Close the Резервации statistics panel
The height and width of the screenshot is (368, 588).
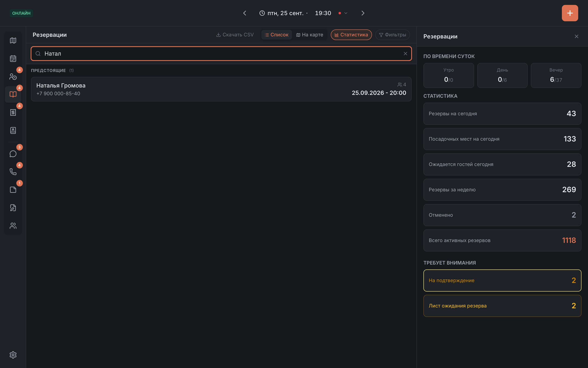pyautogui.click(x=576, y=37)
